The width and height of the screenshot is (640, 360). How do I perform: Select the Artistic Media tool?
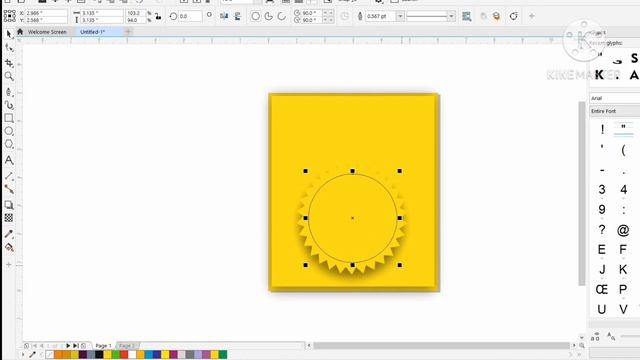(x=9, y=105)
